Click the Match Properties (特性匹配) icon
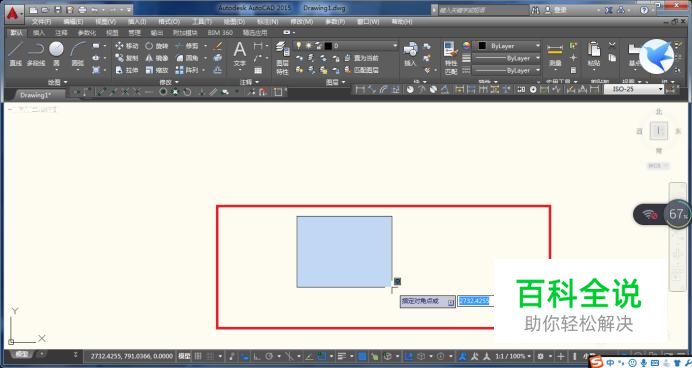Viewport: 692px width, 368px height. tap(450, 58)
